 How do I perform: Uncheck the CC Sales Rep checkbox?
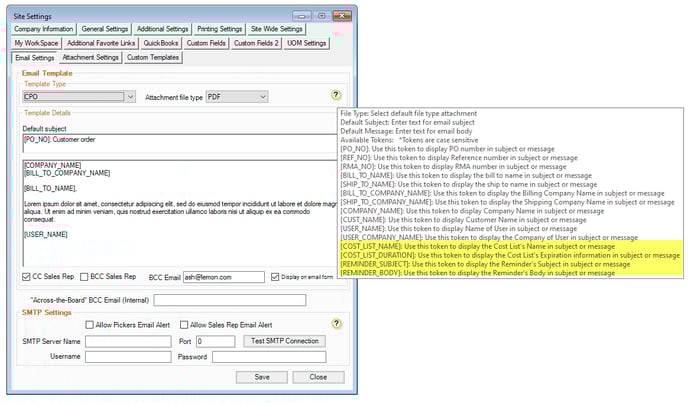tap(27, 276)
